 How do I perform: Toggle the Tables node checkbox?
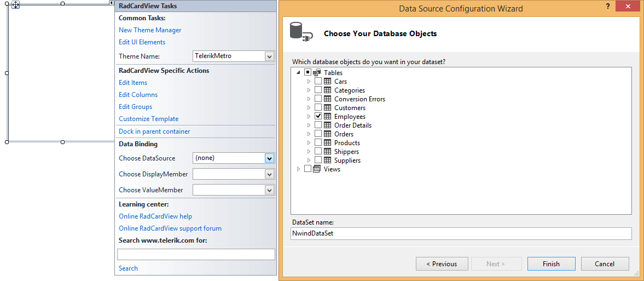pos(308,72)
